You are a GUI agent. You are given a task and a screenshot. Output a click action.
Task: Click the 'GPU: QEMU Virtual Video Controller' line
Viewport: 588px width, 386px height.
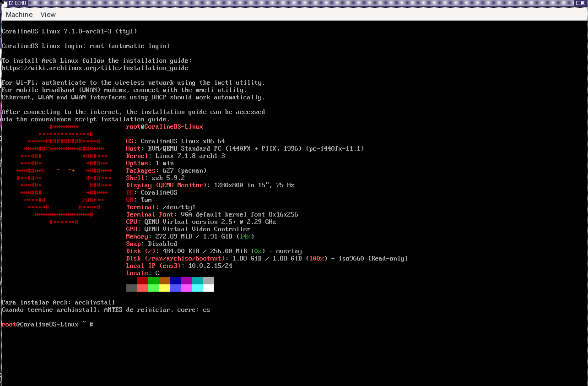pyautogui.click(x=189, y=229)
